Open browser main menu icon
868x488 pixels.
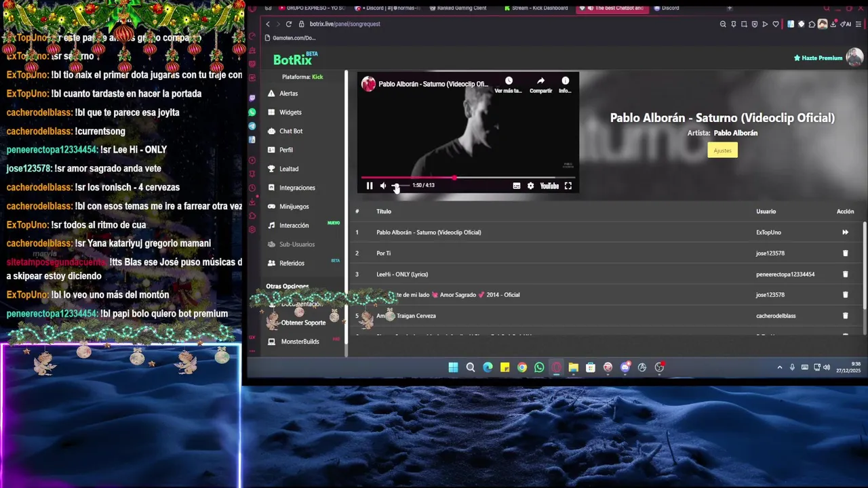(x=859, y=24)
